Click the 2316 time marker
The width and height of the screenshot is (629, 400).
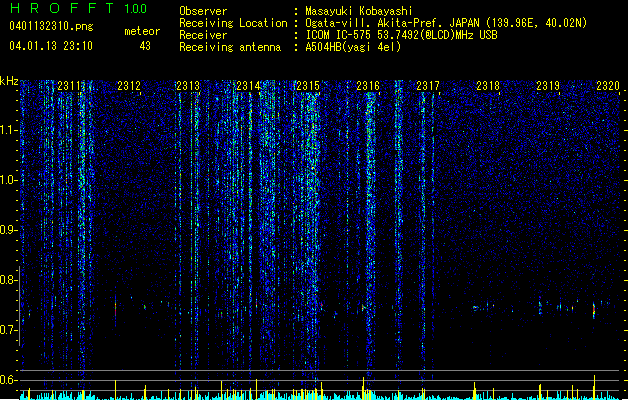click(368, 86)
